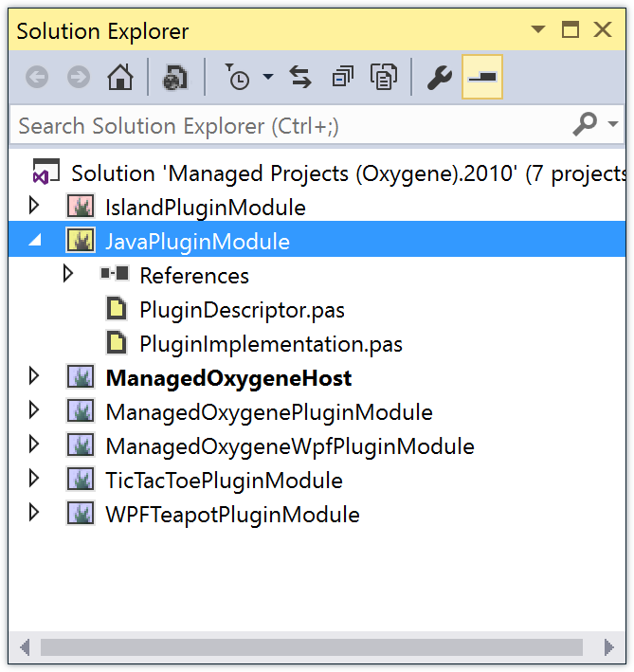Click the solution scope view toolbar icon
634x672 pixels.
coord(175,78)
